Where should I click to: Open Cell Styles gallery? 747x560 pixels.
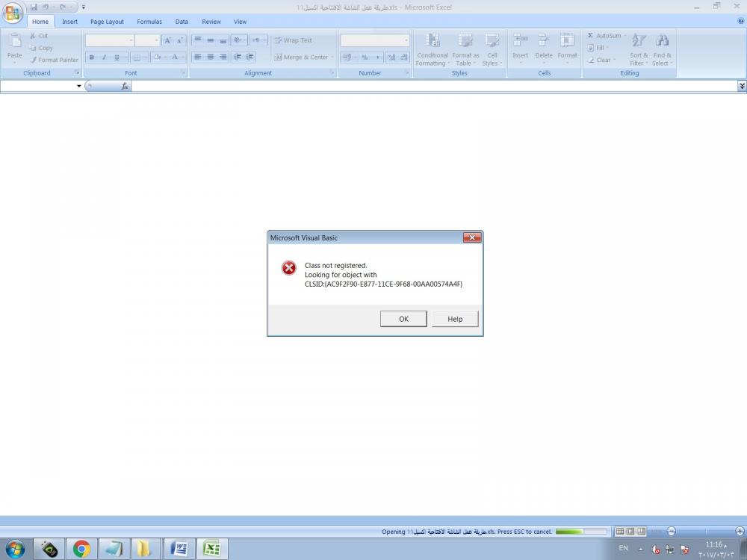click(492, 49)
